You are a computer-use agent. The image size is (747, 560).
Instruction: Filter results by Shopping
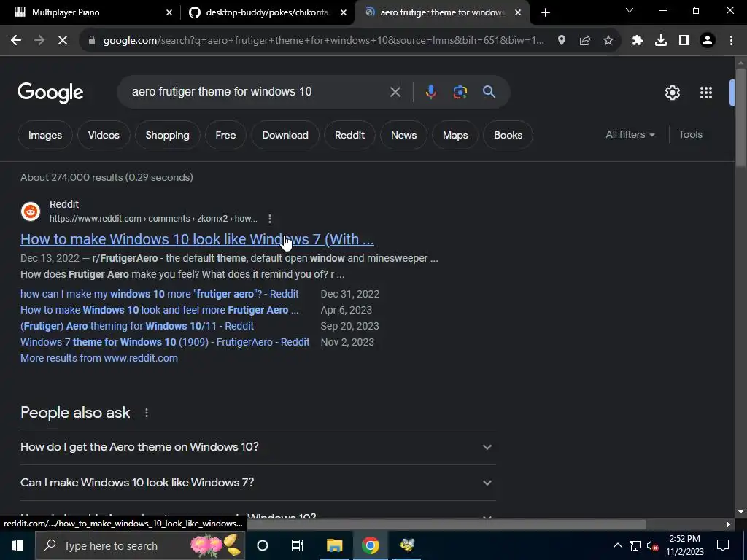(167, 135)
